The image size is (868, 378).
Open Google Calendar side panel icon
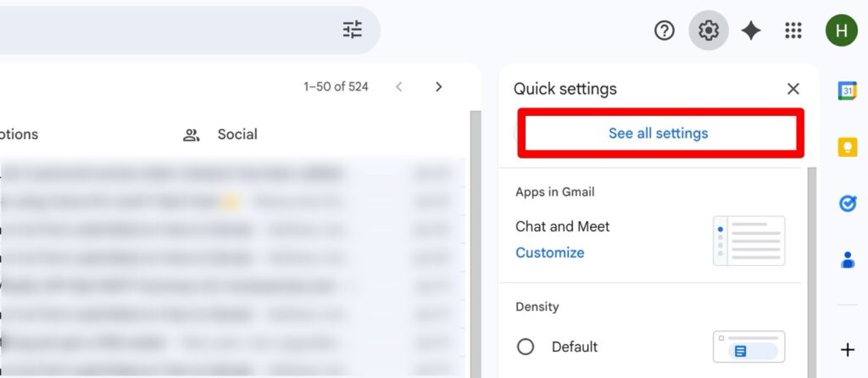tap(847, 91)
